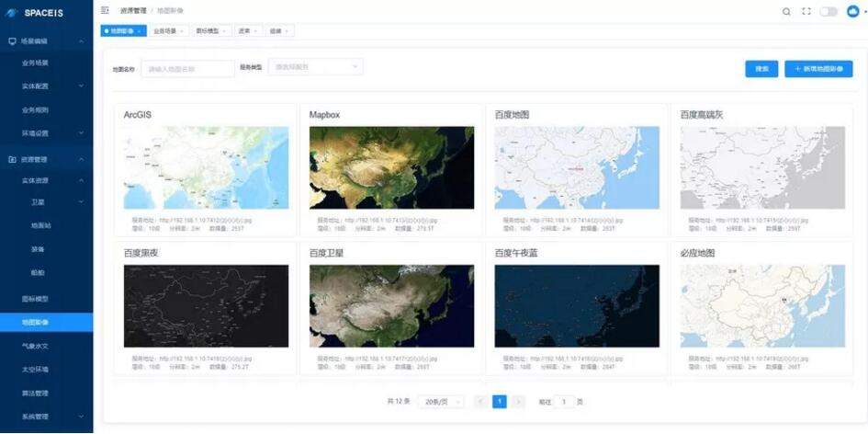Open the 百度午夜蓝 thumbnail
Screen dimensions: 868x434
[x=577, y=306]
